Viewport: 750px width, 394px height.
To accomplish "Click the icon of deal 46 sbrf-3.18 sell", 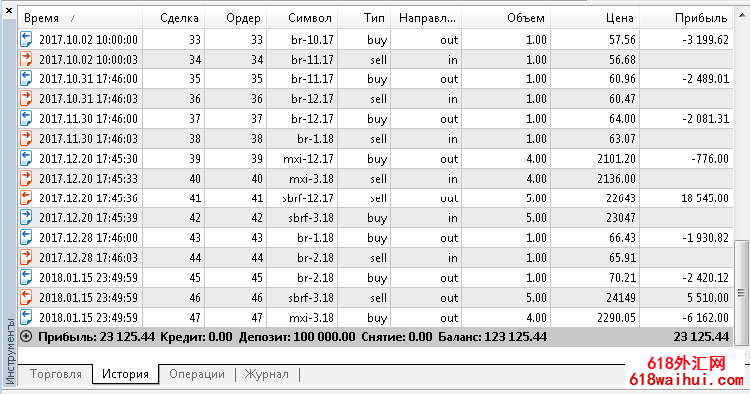I will click(26, 297).
